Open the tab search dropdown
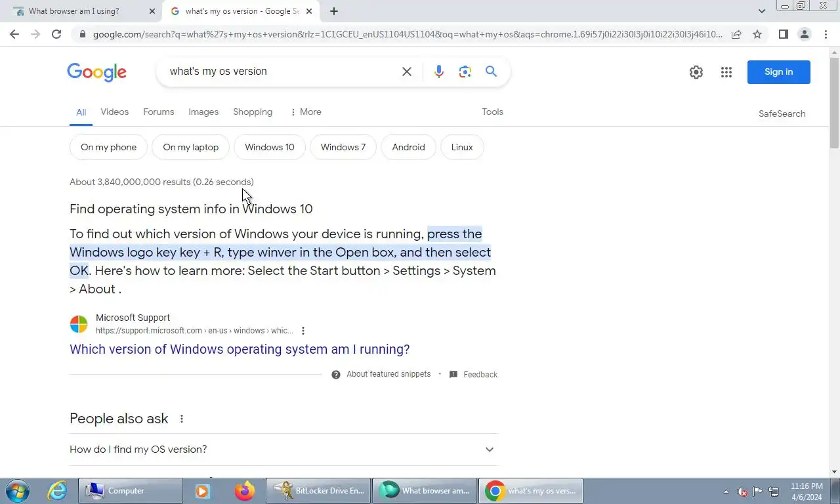840x504 pixels. [x=762, y=11]
